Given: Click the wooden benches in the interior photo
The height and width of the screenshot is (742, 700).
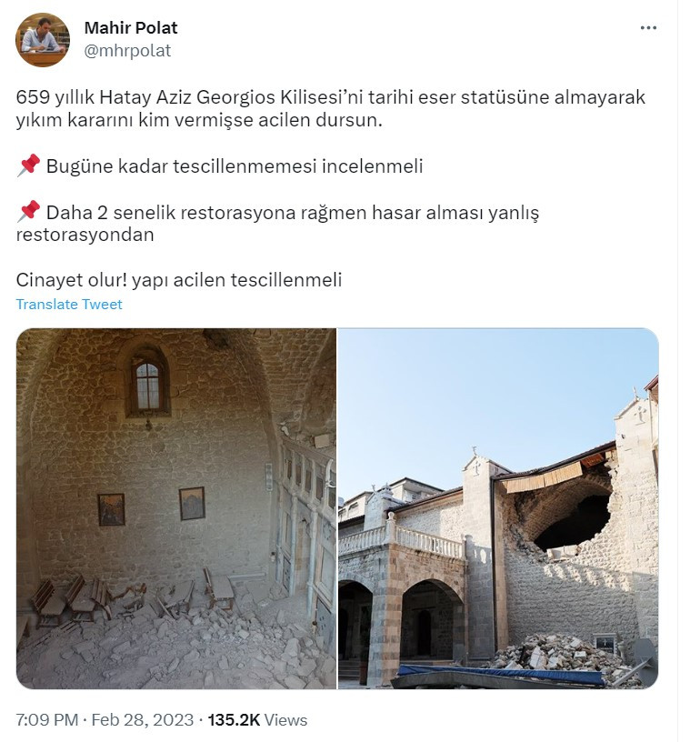Looking at the screenshot, I should pos(135,597).
